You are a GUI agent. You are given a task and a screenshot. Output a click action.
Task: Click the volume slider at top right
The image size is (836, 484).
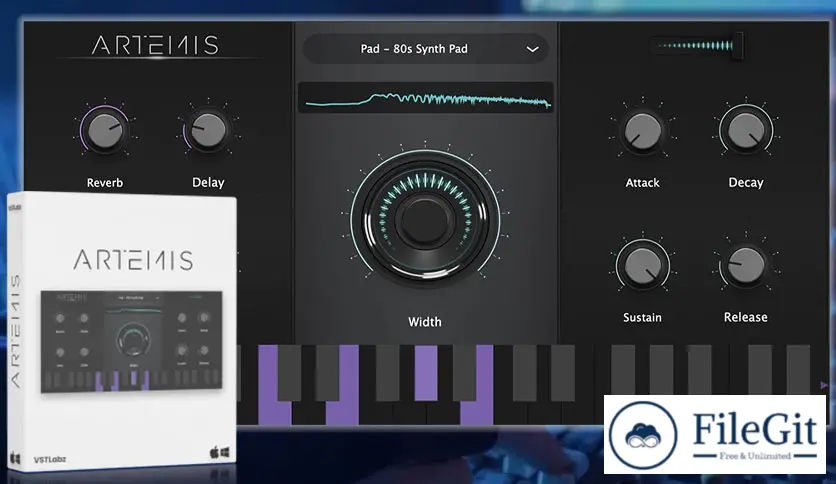coord(696,45)
